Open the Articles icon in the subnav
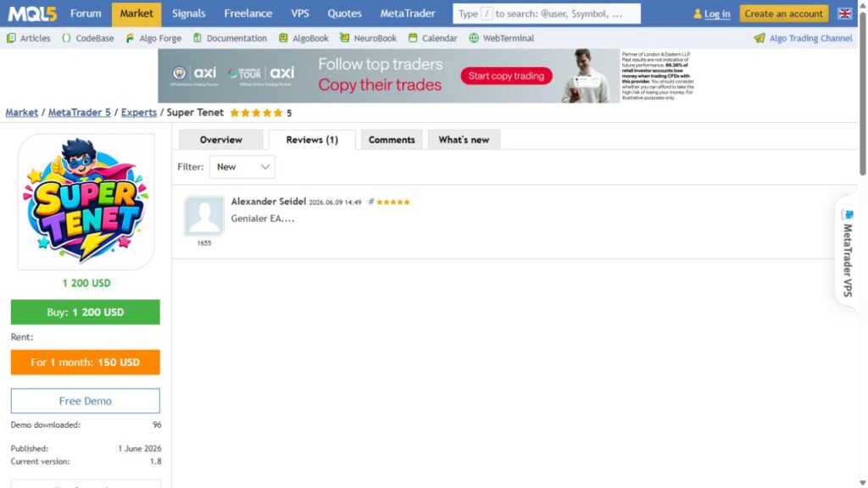 pos(11,38)
